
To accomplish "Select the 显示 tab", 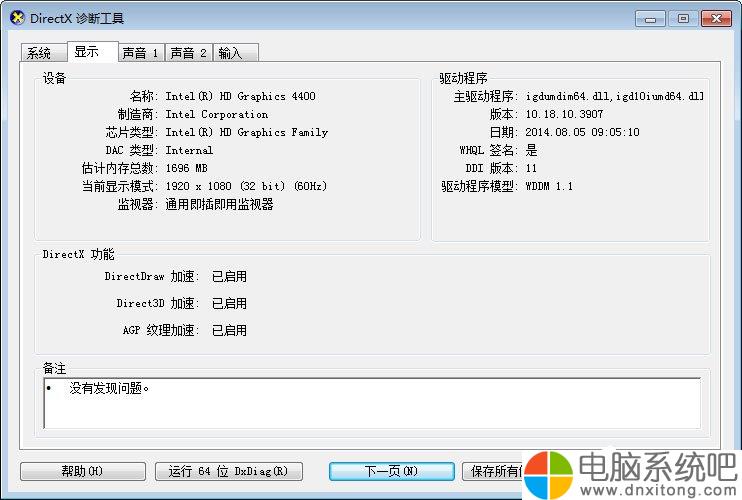I will coord(92,51).
